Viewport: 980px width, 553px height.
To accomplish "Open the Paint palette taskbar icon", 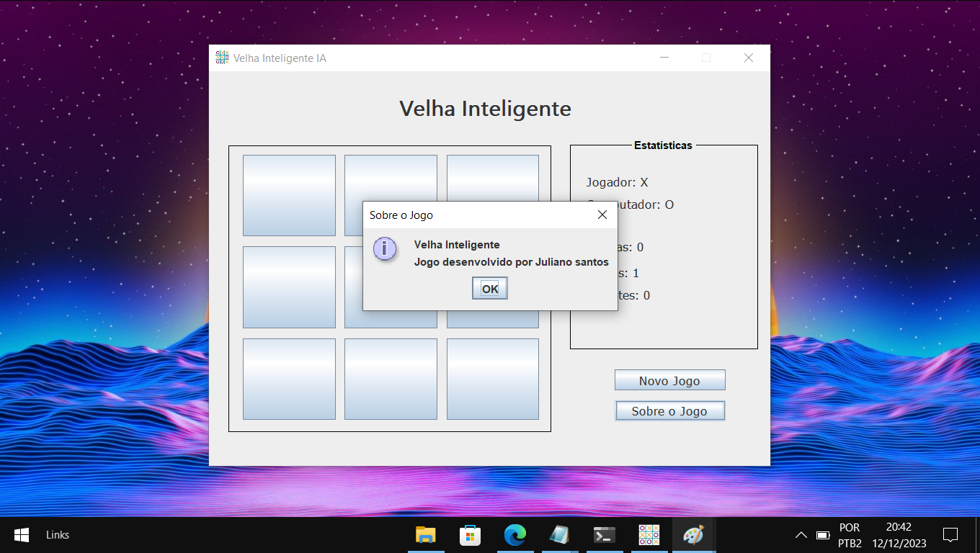I will 693,535.
